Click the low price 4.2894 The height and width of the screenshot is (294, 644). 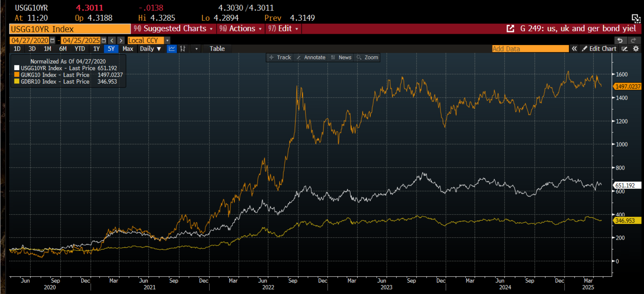[226, 18]
